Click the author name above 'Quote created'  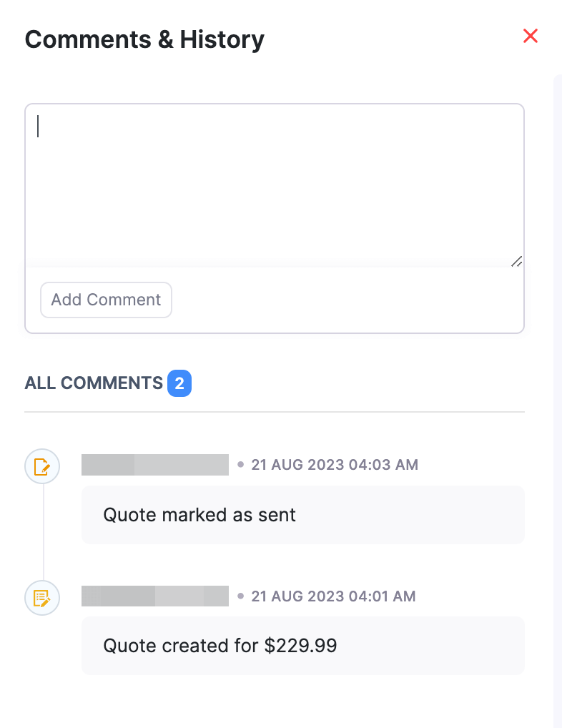[x=154, y=596]
